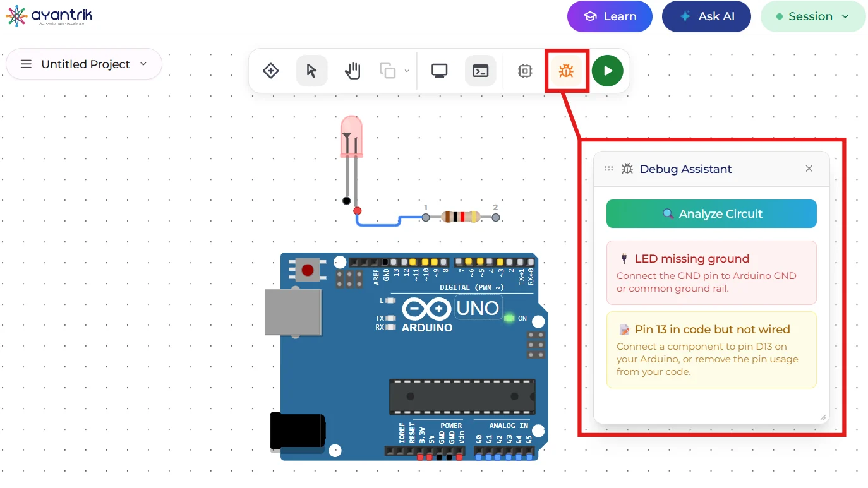868x488 pixels.
Task: Open the monitor display view icon
Action: click(440, 71)
